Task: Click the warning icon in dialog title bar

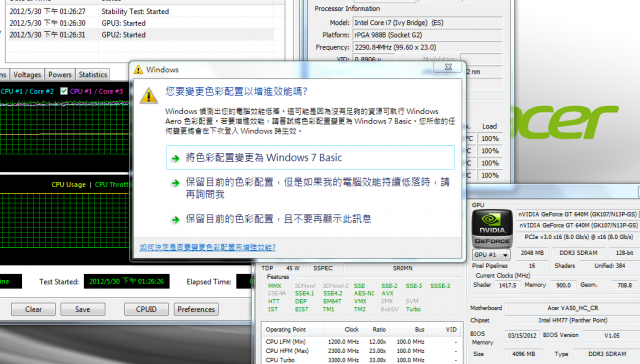Action: click(138, 70)
